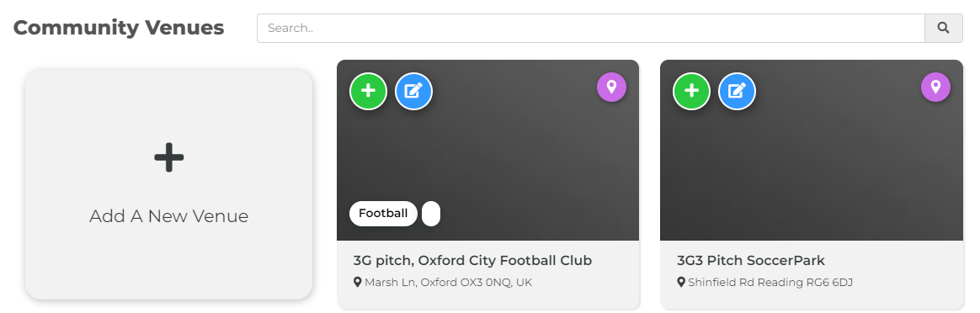Click the location marker beside Shinfield Rd address
This screenshot has height=313, width=980.
(681, 283)
